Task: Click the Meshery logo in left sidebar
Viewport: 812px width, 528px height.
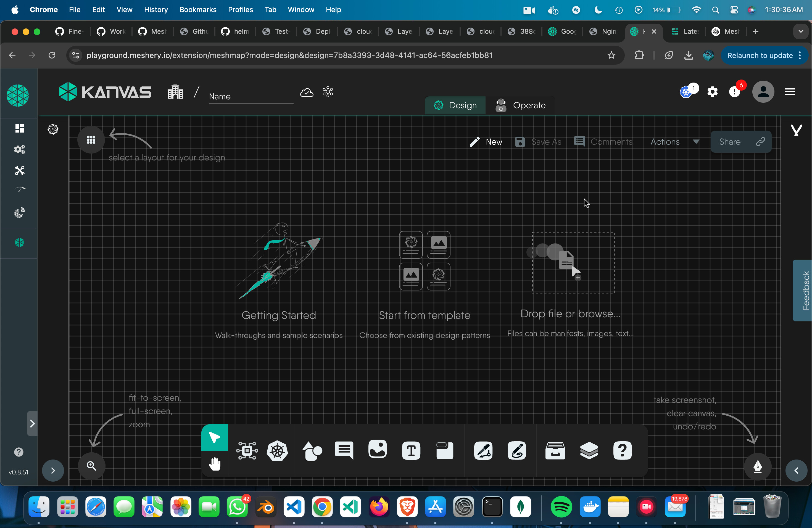Action: 18,96
